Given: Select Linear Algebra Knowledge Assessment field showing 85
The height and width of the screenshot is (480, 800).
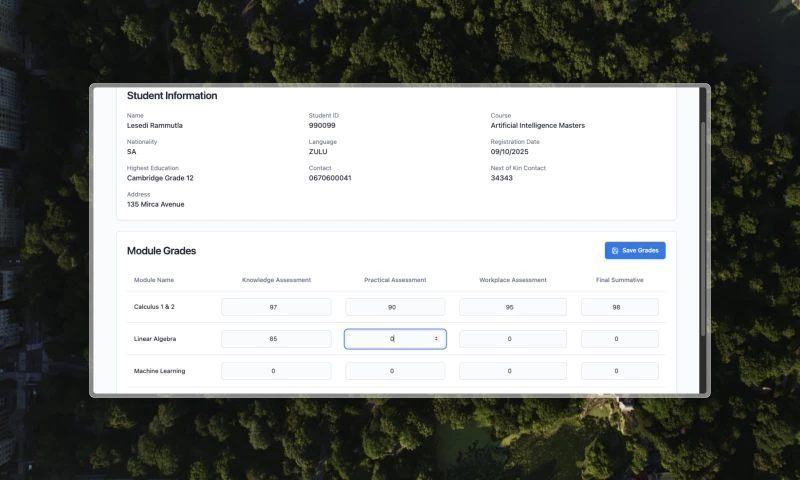Looking at the screenshot, I should 275,339.
